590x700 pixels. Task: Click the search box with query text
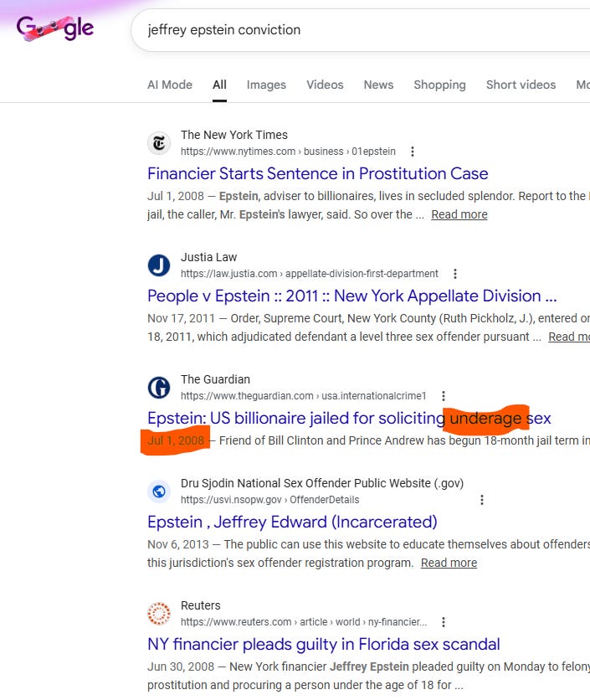tap(361, 30)
